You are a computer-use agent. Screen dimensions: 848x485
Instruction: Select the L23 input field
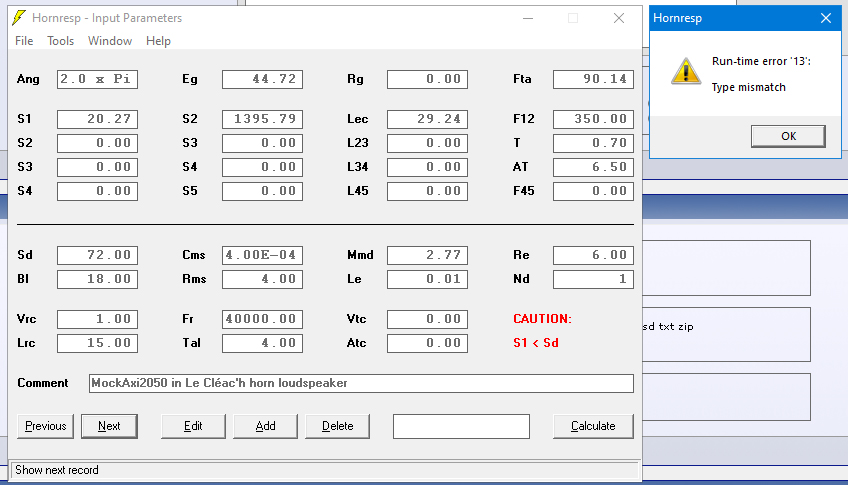point(427,143)
